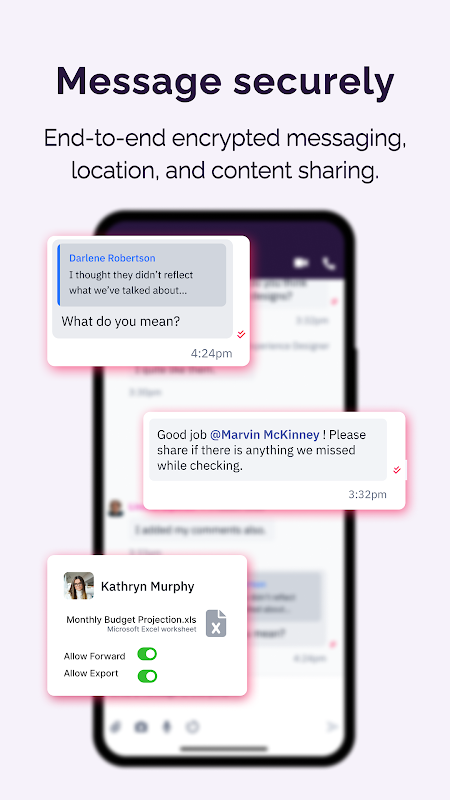Viewport: 450px width, 800px height.
Task: Select the "What do you mean?" message
Action: pyautogui.click(x=120, y=321)
